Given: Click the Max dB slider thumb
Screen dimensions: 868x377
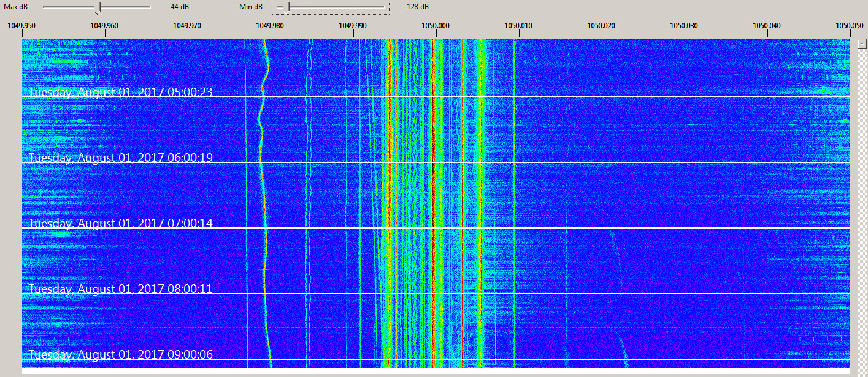Looking at the screenshot, I should click(97, 7).
